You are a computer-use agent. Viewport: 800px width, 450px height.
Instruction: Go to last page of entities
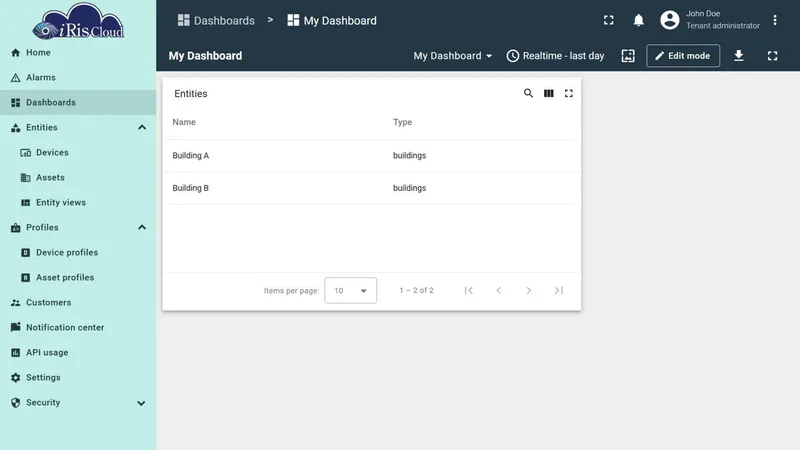pyautogui.click(x=559, y=290)
